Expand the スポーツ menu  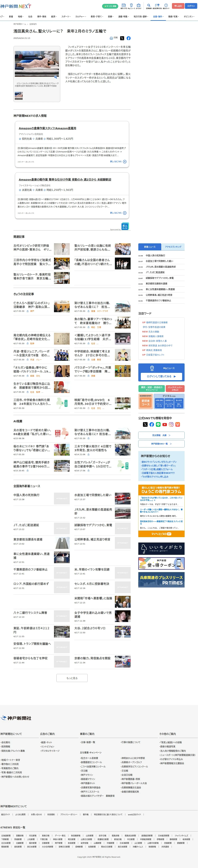[66, 16]
